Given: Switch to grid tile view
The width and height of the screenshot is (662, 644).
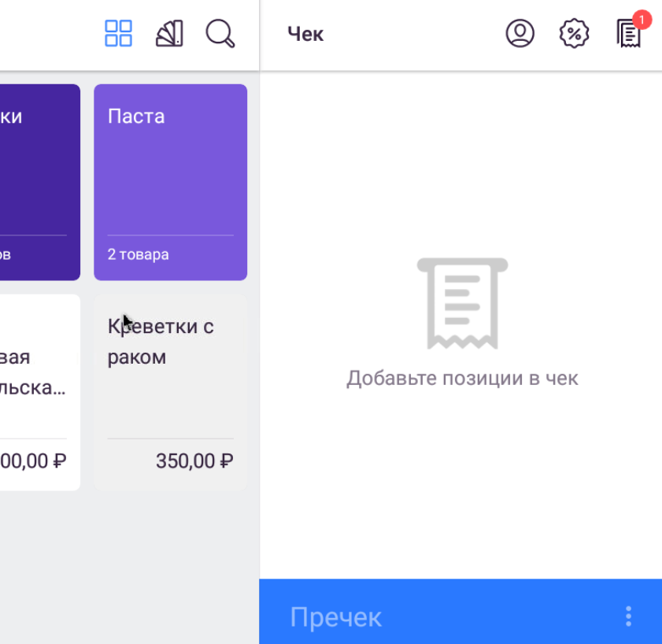Looking at the screenshot, I should 118,33.
